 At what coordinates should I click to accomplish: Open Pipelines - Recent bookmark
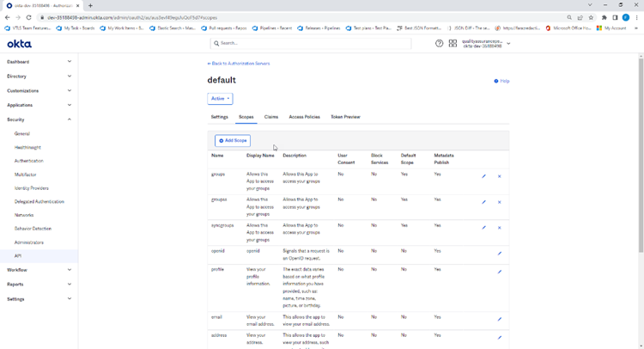pos(272,28)
